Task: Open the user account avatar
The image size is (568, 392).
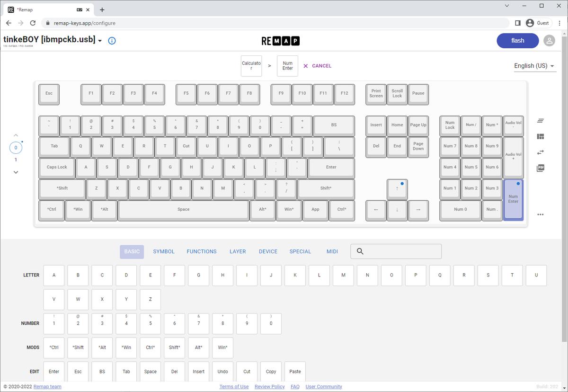Action: click(x=549, y=41)
